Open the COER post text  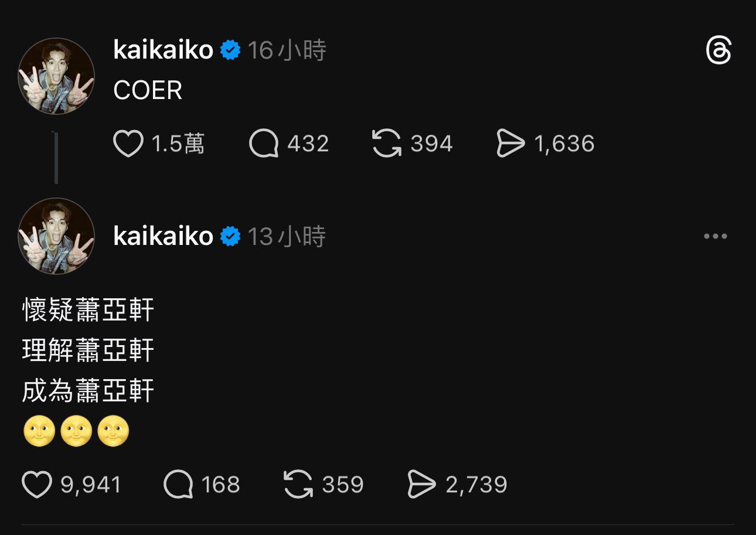(148, 91)
